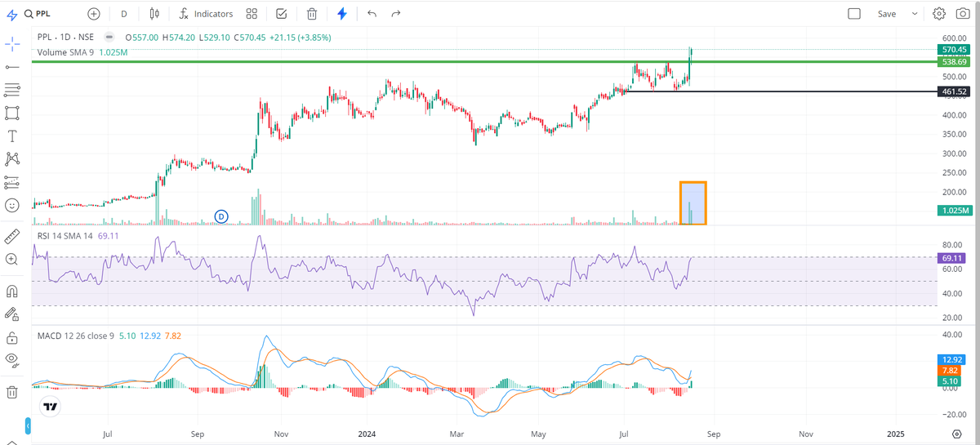Open the emoji icons tool
This screenshot has width=980, height=445.
coord(11,206)
